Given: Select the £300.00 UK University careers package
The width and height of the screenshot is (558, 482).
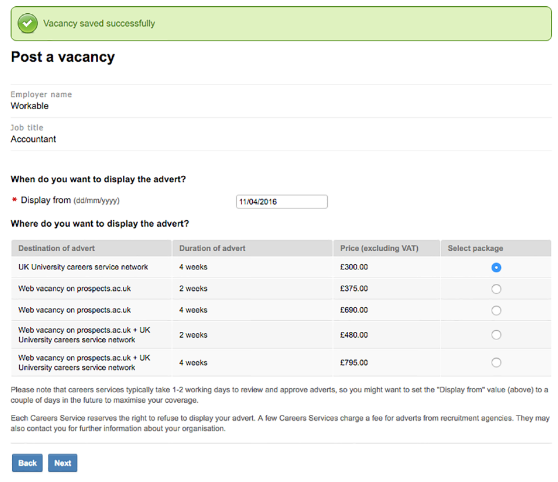Looking at the screenshot, I should (496, 267).
